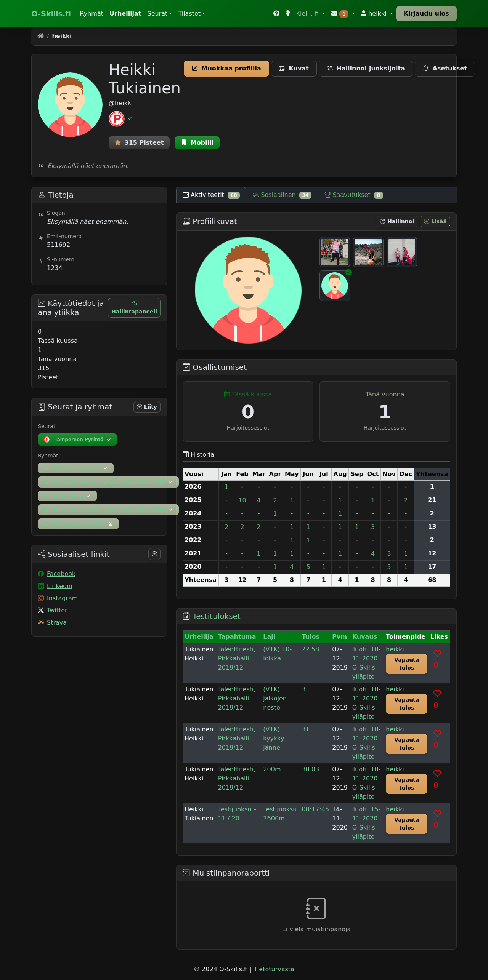The width and height of the screenshot is (488, 980).
Task: Click the Sosiaaliset linkit share icon
Action: (42, 554)
